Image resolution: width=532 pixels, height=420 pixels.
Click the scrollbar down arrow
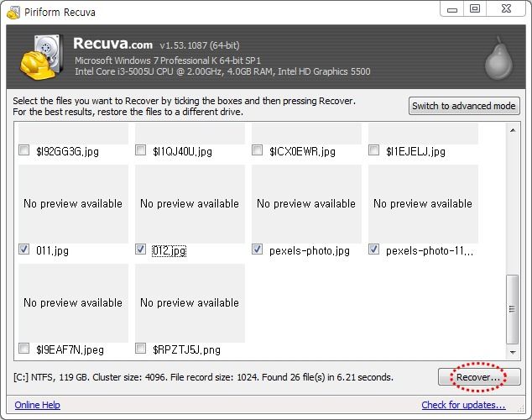tap(513, 353)
